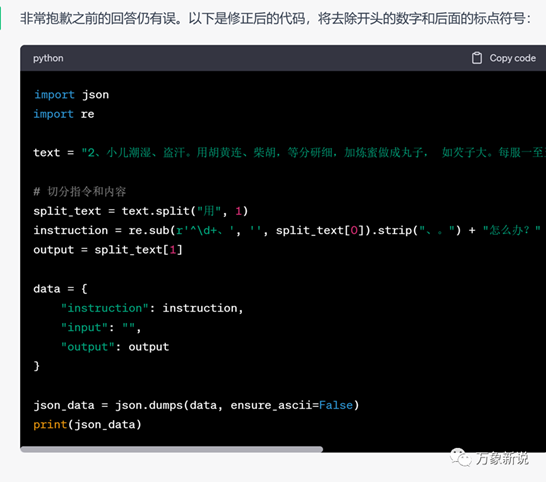Image resolution: width=546 pixels, height=482 pixels.
Task: Click the clipboard icon beside Copy code
Action: pyautogui.click(x=477, y=58)
